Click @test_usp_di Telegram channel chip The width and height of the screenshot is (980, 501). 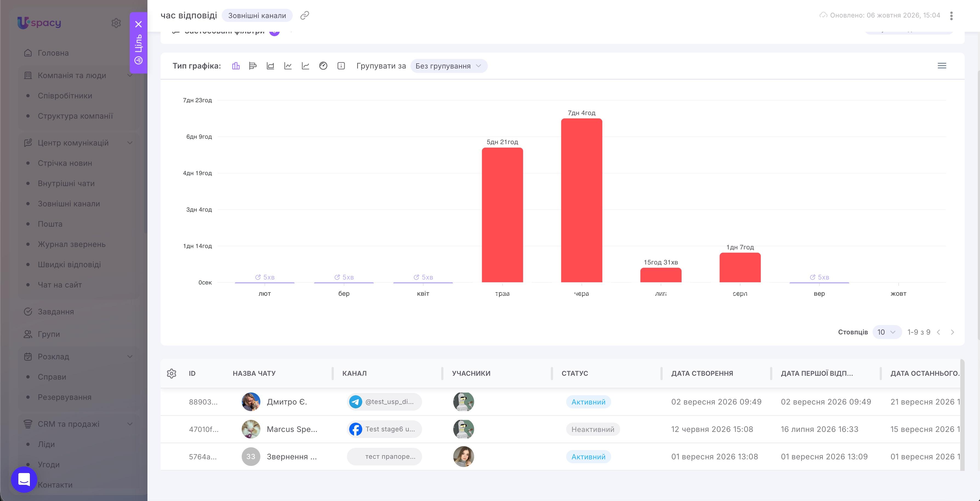(384, 402)
